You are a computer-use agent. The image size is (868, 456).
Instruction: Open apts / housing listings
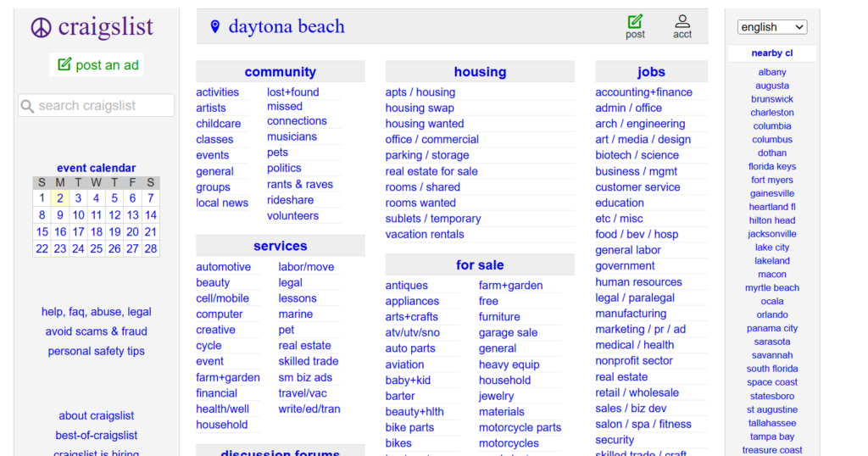coord(420,92)
